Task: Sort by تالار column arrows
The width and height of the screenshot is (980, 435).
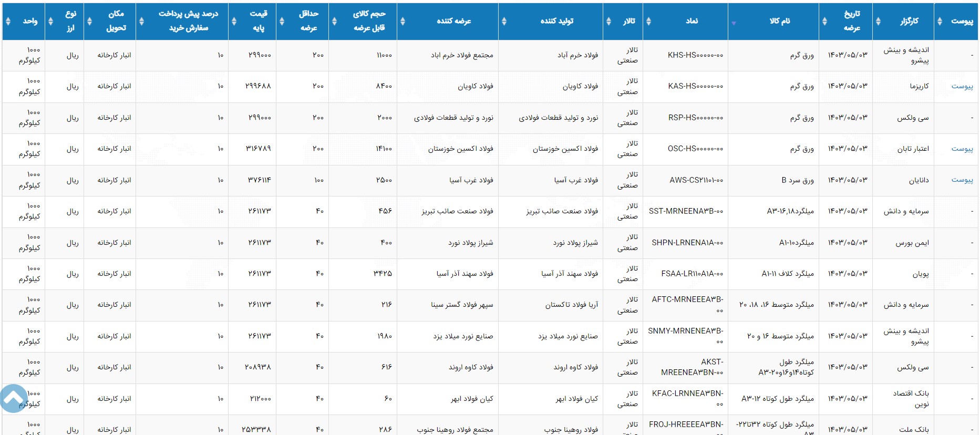Action: [x=608, y=21]
